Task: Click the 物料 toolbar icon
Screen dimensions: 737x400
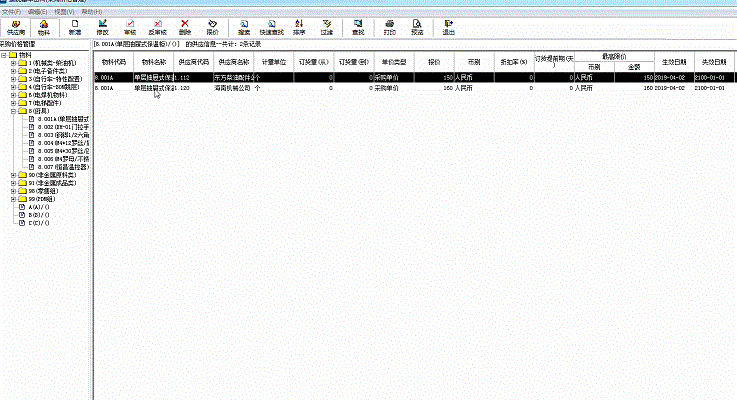Action: (44, 27)
